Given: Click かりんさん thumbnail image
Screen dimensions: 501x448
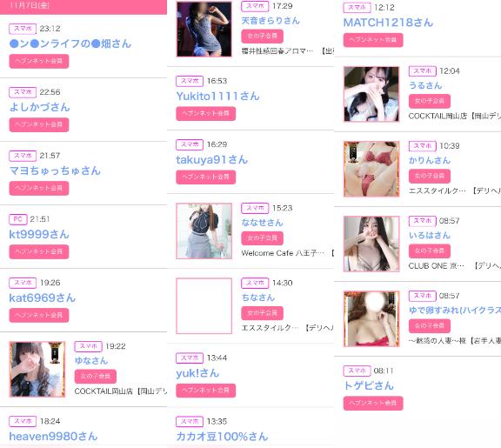Looking at the screenshot, I should tap(371, 169).
